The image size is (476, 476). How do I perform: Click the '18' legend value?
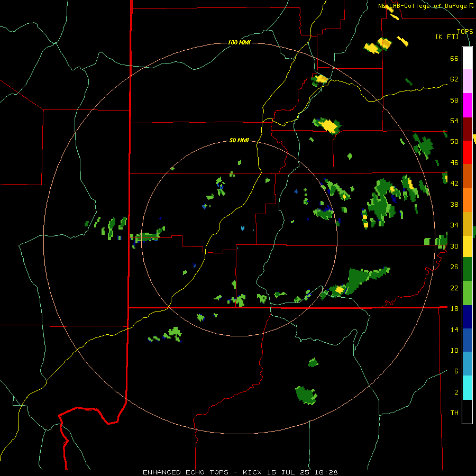coord(454,309)
